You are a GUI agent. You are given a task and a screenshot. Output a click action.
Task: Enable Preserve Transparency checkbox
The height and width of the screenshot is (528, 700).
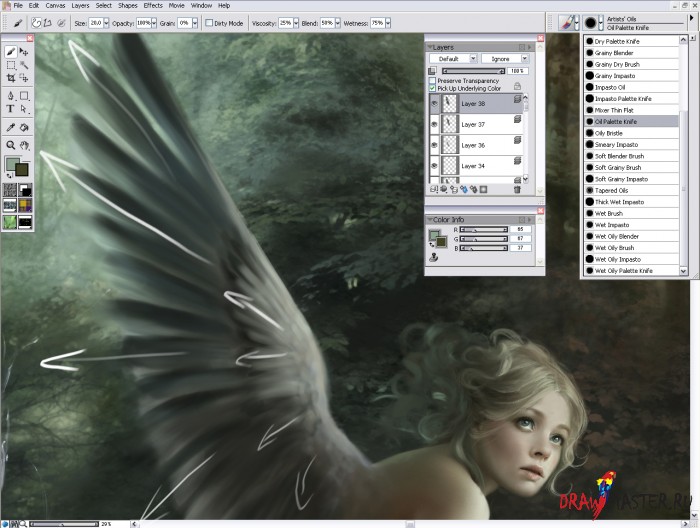point(432,81)
